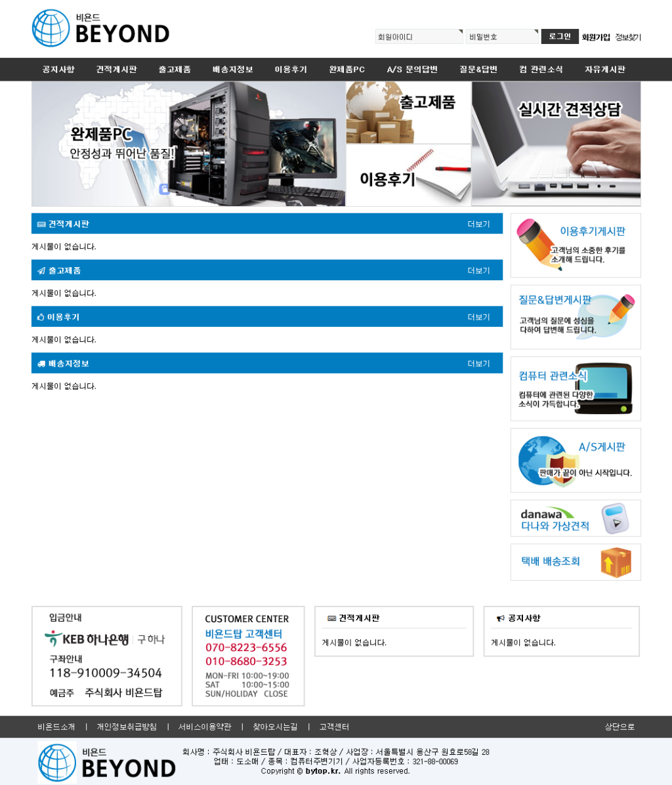Expand 배송지정보 section with 더보기
The image size is (672, 785).
pos(478,364)
